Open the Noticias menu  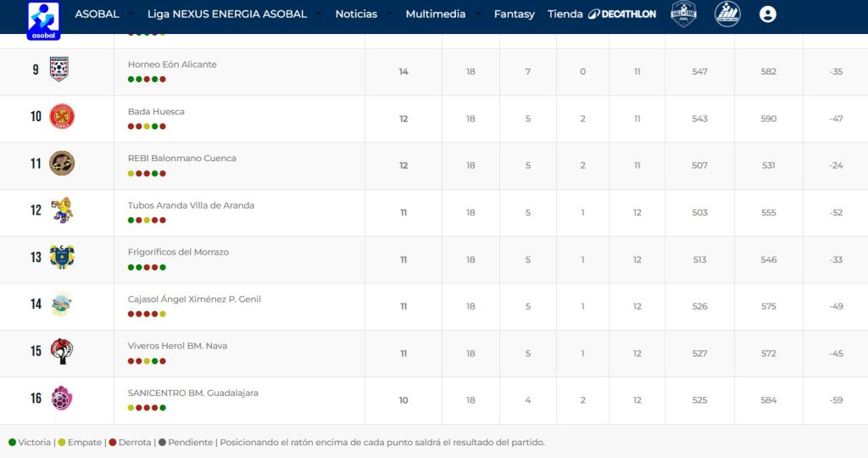363,14
